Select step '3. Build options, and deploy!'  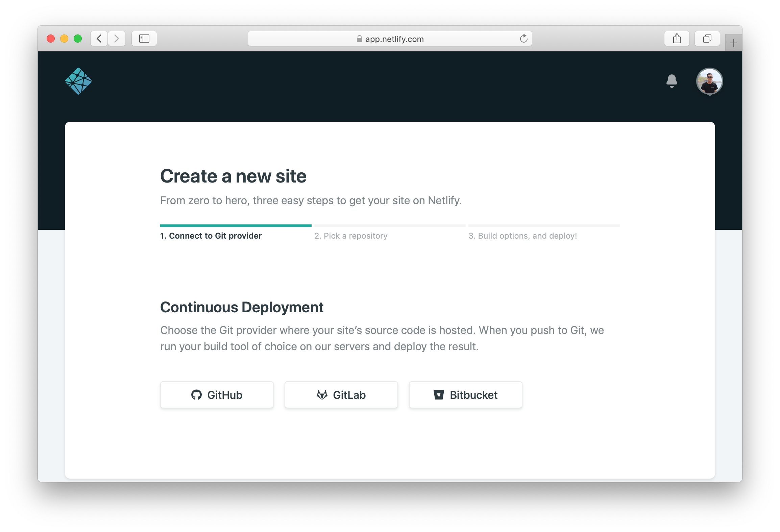tap(522, 236)
